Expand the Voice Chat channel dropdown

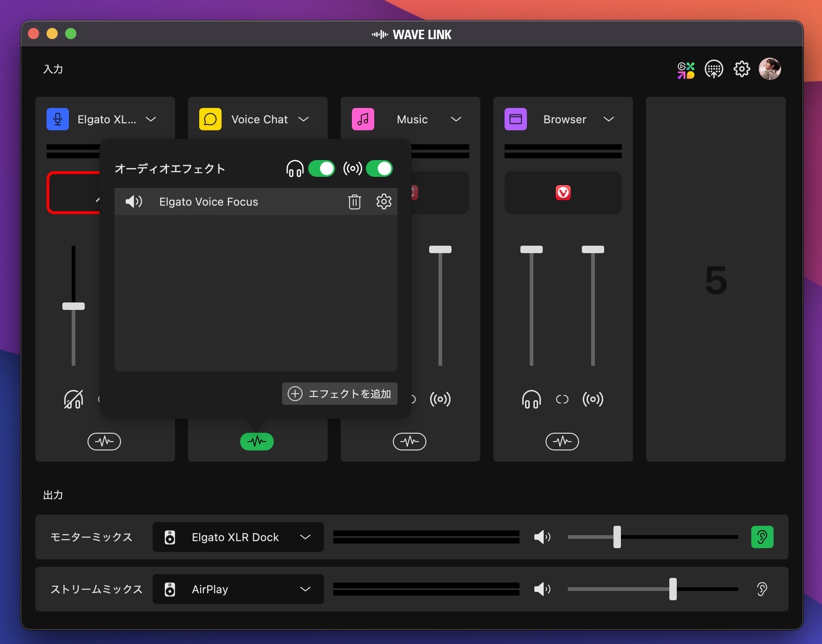(303, 120)
